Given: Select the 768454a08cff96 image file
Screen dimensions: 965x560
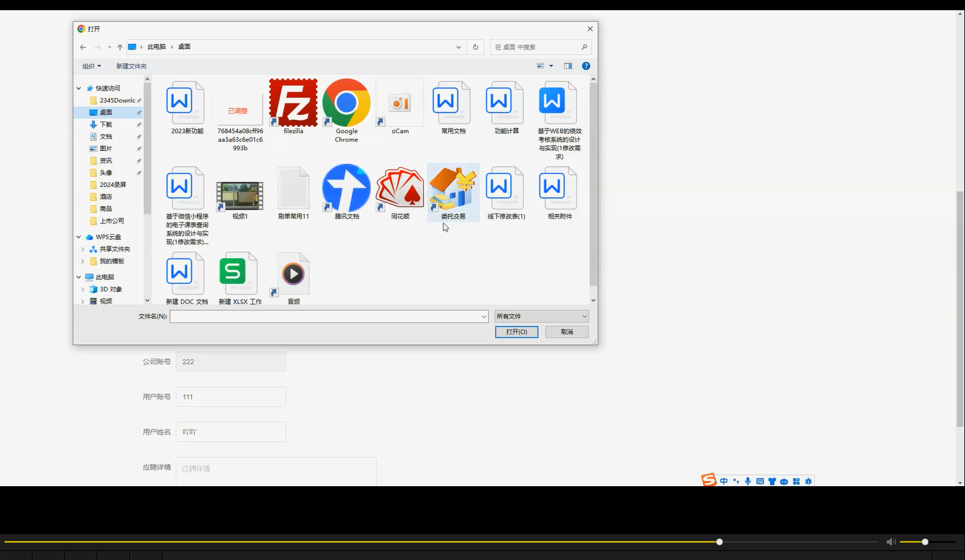Looking at the screenshot, I should 240,110.
